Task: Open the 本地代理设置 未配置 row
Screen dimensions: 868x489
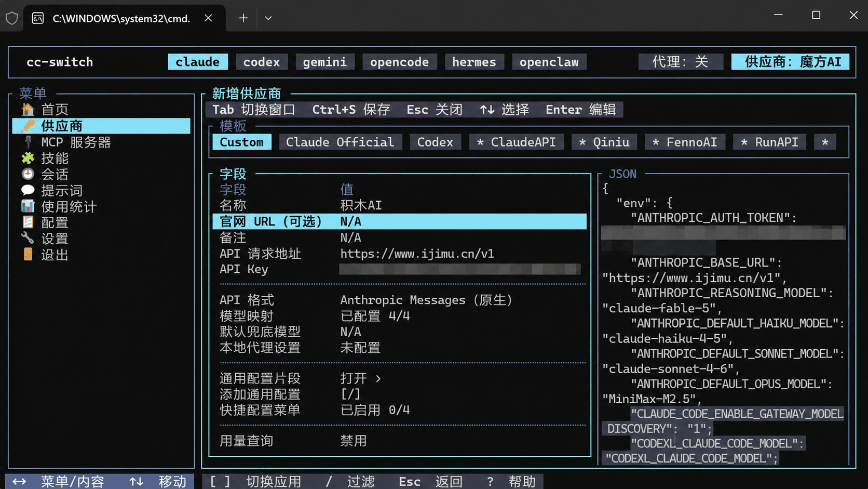Action: (400, 348)
